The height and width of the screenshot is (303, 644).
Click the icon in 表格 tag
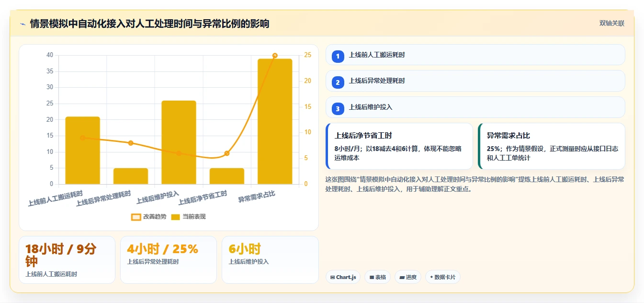[372, 277]
